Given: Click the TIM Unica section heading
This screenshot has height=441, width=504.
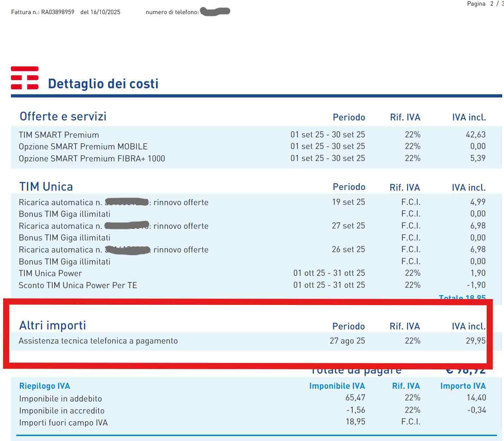Looking at the screenshot, I should click(46, 186).
